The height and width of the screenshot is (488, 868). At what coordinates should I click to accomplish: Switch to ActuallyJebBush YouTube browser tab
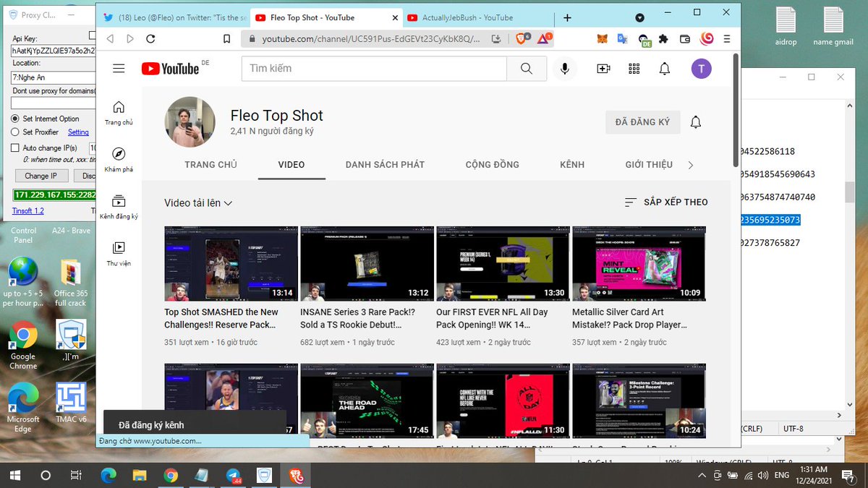coord(467,17)
